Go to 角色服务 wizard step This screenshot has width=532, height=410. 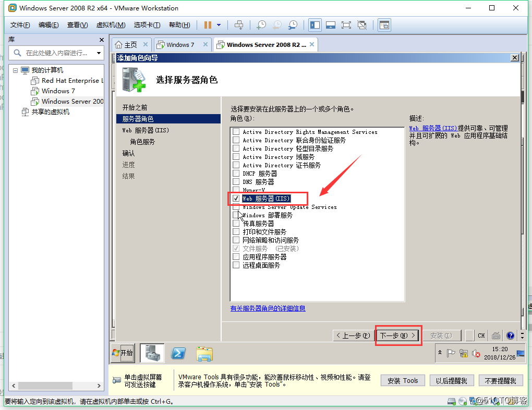142,142
